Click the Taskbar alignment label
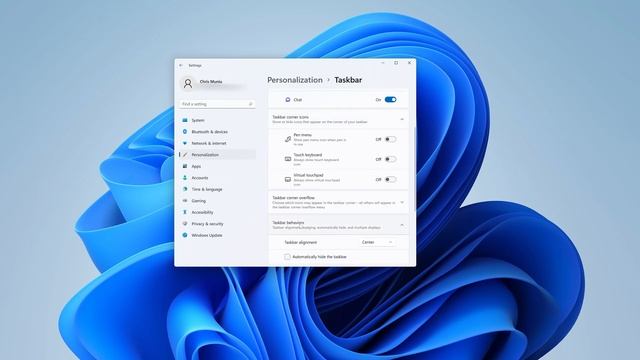The image size is (640, 360). click(300, 242)
